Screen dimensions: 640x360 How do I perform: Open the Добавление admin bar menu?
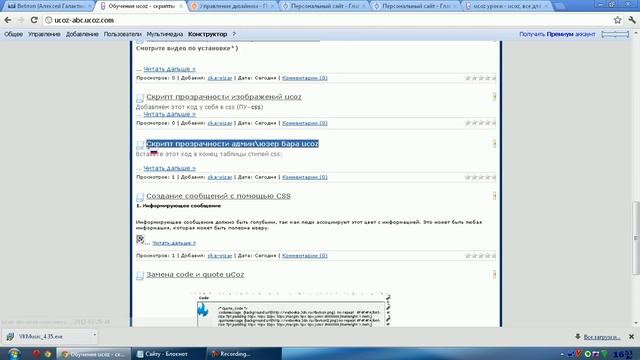pyautogui.click(x=82, y=34)
